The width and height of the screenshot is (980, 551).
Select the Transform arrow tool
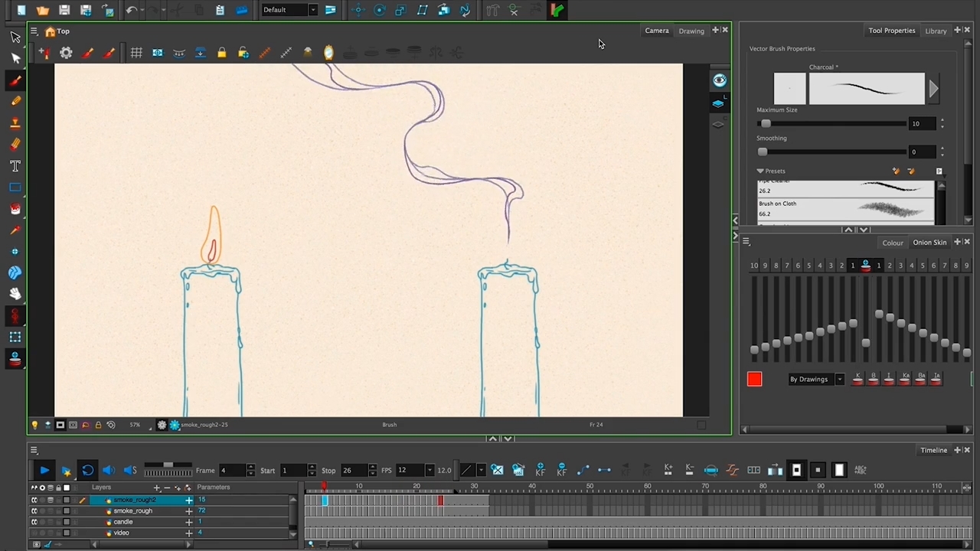click(15, 37)
